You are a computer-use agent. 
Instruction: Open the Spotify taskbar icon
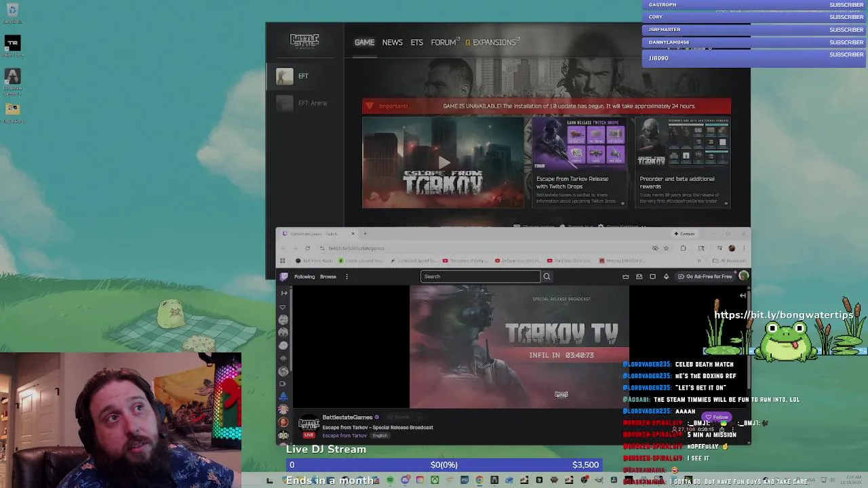(x=390, y=481)
